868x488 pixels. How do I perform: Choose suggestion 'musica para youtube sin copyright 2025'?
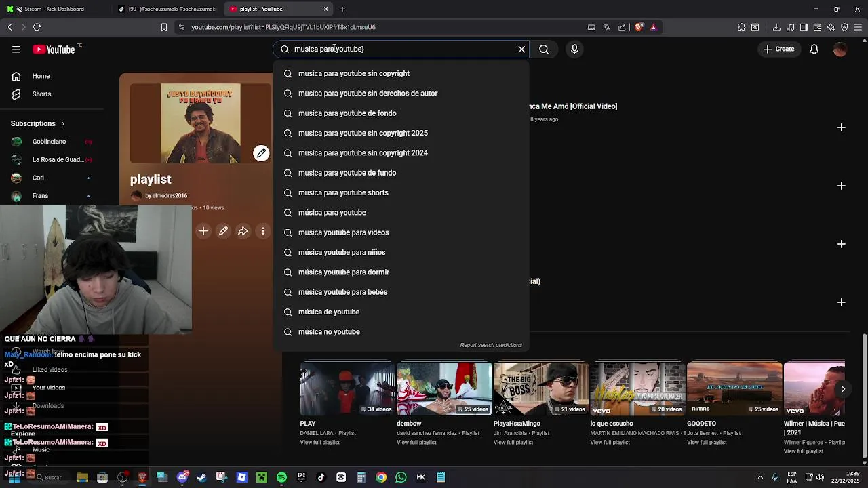click(401, 133)
